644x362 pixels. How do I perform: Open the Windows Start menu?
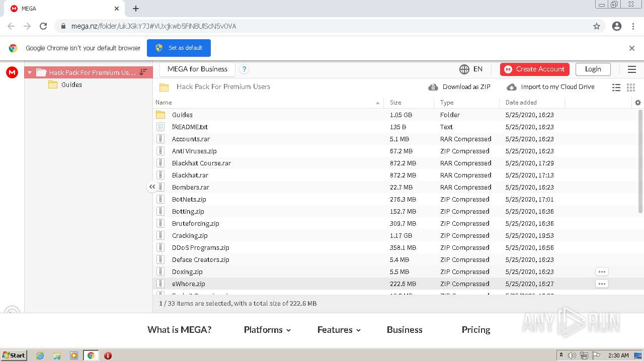[14, 355]
